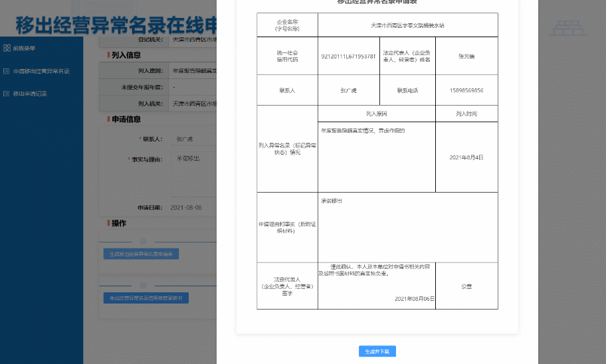Click the icon beside 申请移出经营异常名录
This screenshot has height=364, width=606.
(x=7, y=71)
